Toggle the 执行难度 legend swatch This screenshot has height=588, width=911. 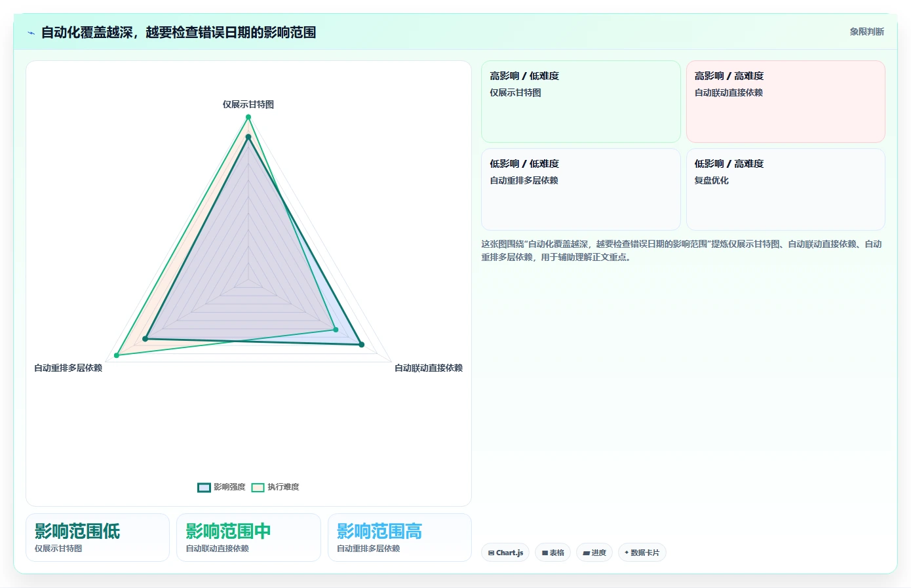(x=258, y=487)
